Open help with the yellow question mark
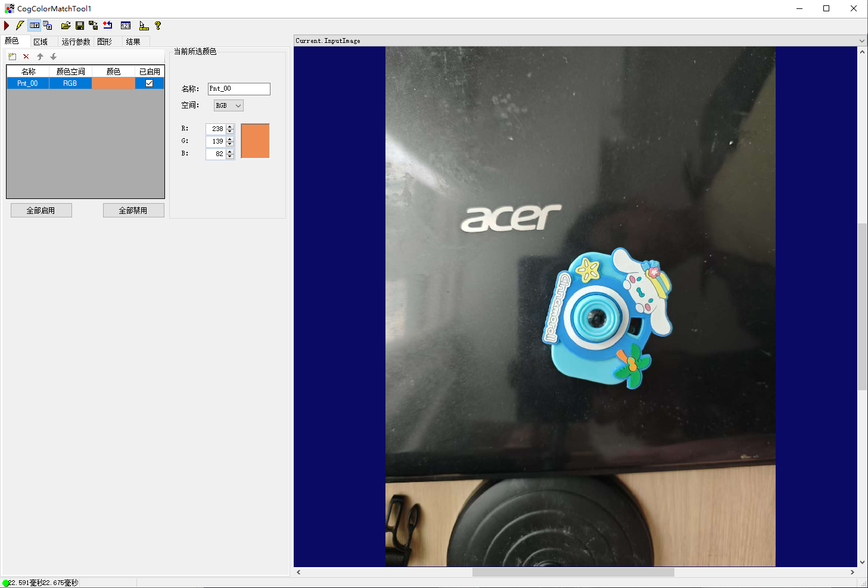Screen dimensions: 868x588 (158, 26)
